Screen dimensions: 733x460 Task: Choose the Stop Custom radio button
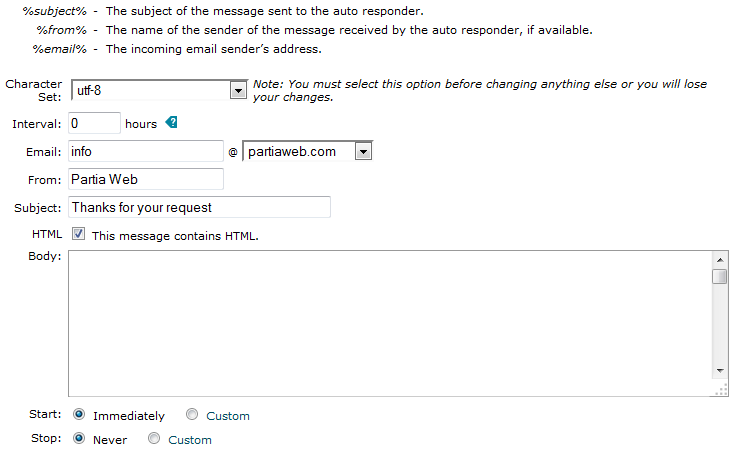(154, 438)
